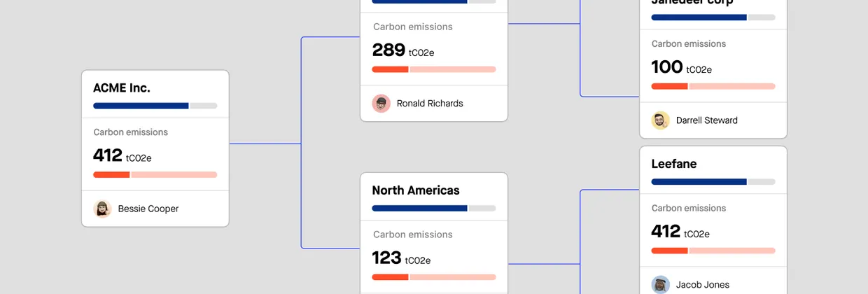Click Darrell Steward's avatar icon
This screenshot has width=868, height=294.
660,120
